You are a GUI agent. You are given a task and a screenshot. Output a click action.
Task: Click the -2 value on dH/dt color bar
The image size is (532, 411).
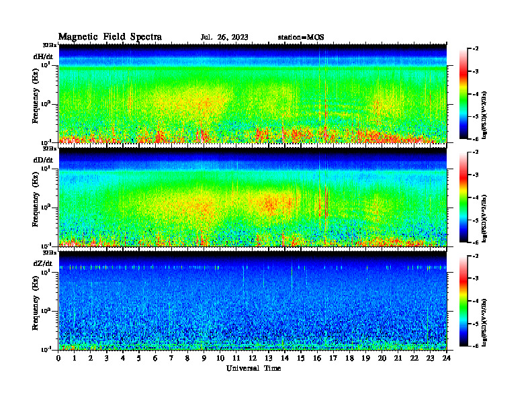pyautogui.click(x=476, y=49)
